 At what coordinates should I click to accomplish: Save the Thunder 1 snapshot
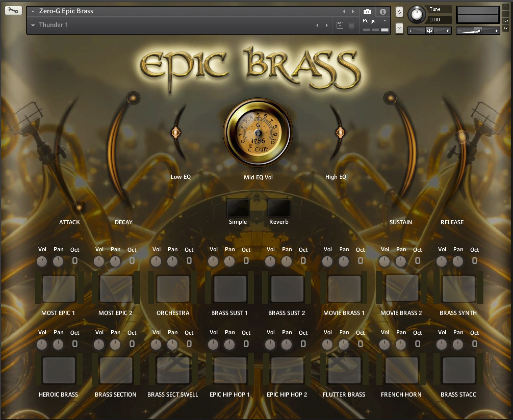(x=340, y=25)
